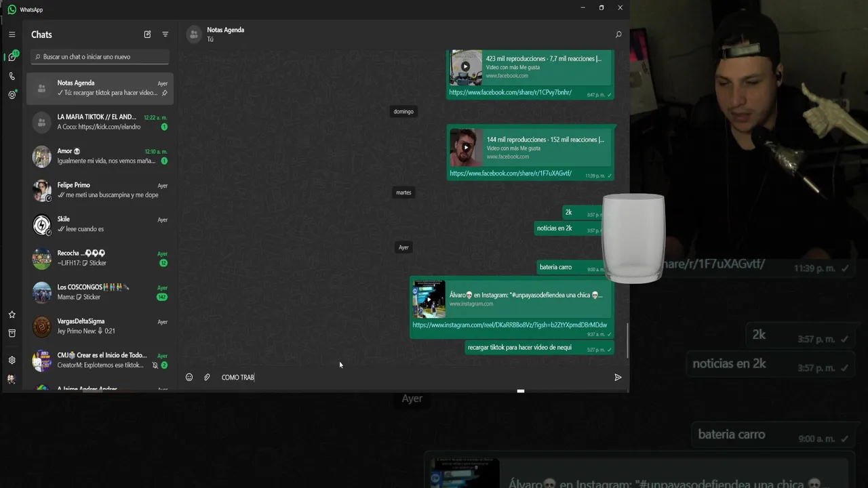Click the message input with COMO TRAB
This screenshot has width=868, height=488.
click(414, 378)
